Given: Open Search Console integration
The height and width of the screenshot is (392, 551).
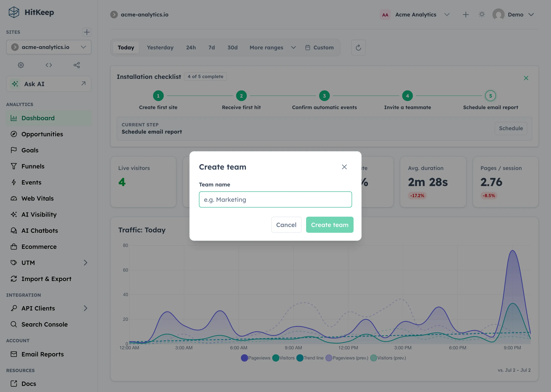Looking at the screenshot, I should (x=49, y=324).
